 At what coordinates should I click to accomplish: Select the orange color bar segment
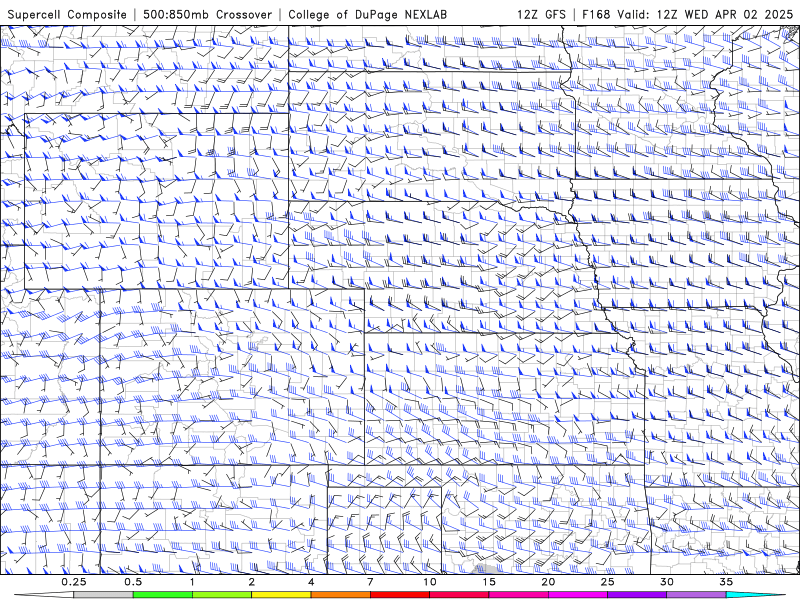click(340, 595)
